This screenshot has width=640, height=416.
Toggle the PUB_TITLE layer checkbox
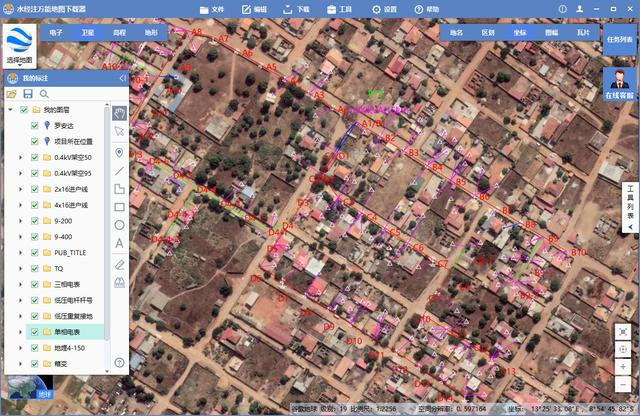pyautogui.click(x=35, y=253)
